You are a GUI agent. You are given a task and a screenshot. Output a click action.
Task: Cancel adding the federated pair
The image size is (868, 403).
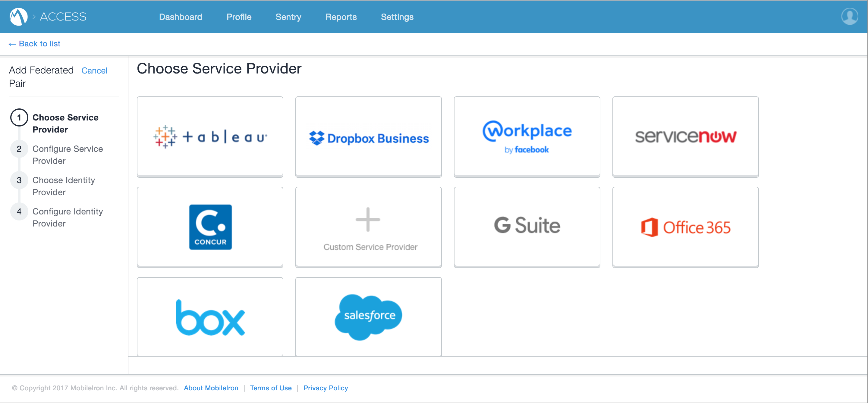94,70
